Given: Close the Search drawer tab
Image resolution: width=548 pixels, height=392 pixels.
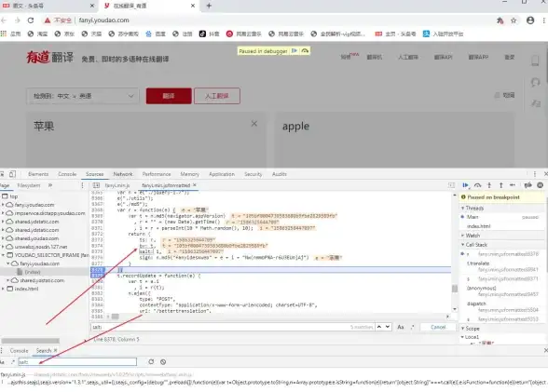Looking at the screenshot, I should point(55,350).
